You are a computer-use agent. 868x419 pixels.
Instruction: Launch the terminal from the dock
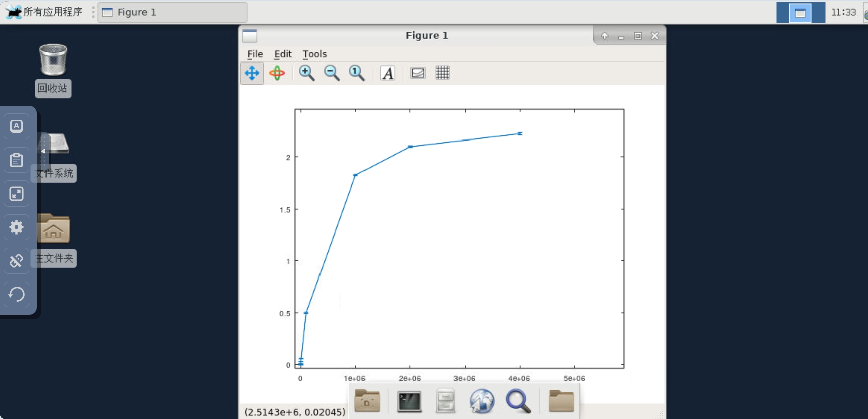pos(409,402)
